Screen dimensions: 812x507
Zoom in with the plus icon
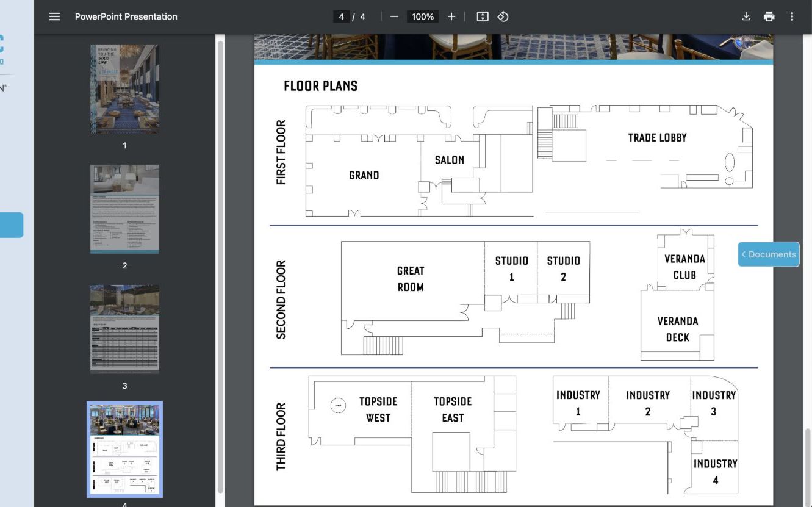(x=451, y=16)
